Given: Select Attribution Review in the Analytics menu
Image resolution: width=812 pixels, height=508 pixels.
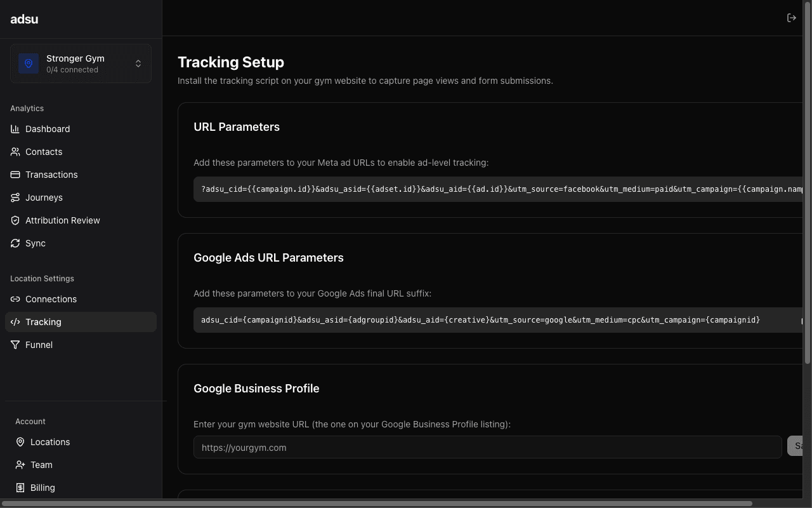Looking at the screenshot, I should coord(62,220).
